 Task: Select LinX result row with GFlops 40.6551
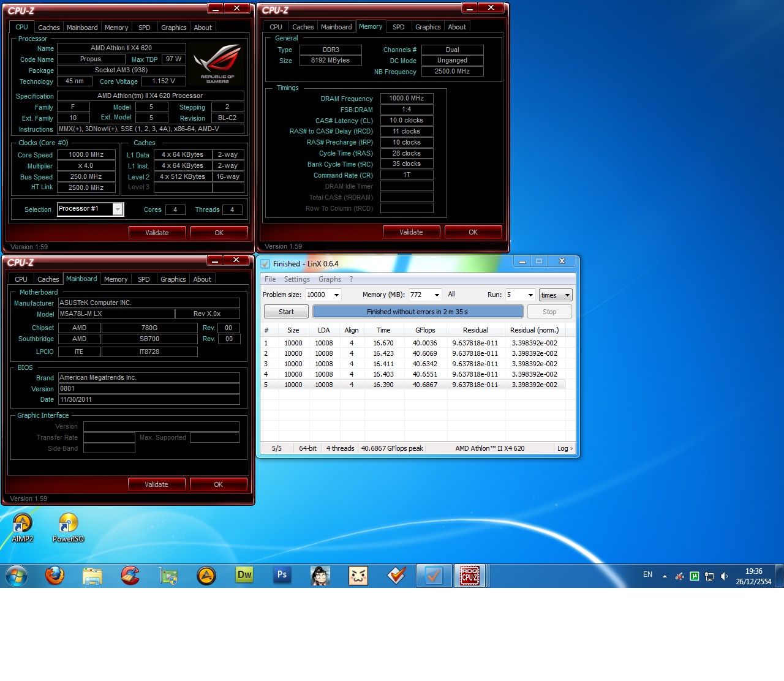(413, 374)
